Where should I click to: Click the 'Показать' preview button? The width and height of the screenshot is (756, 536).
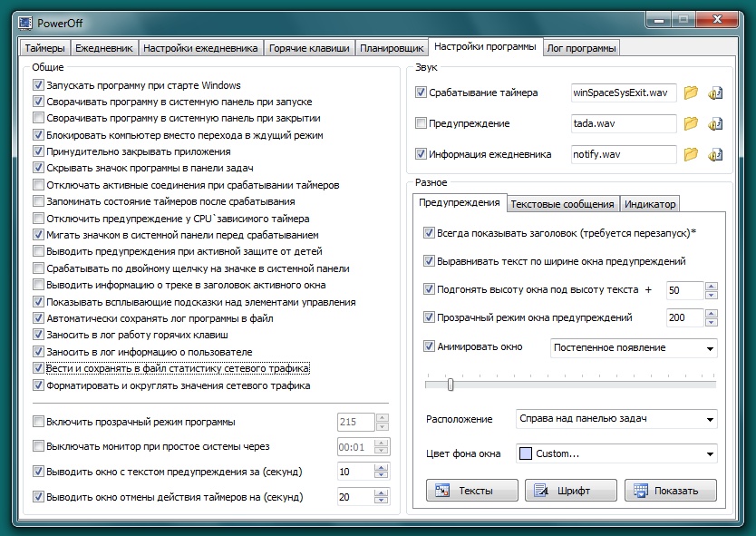coord(671,491)
